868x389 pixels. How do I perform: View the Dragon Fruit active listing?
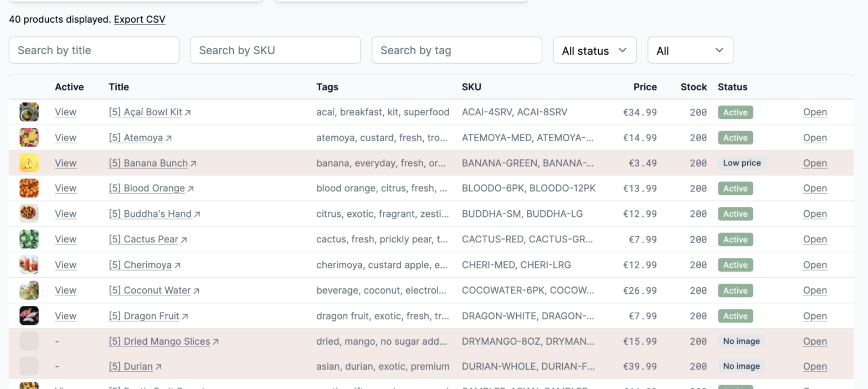65,316
